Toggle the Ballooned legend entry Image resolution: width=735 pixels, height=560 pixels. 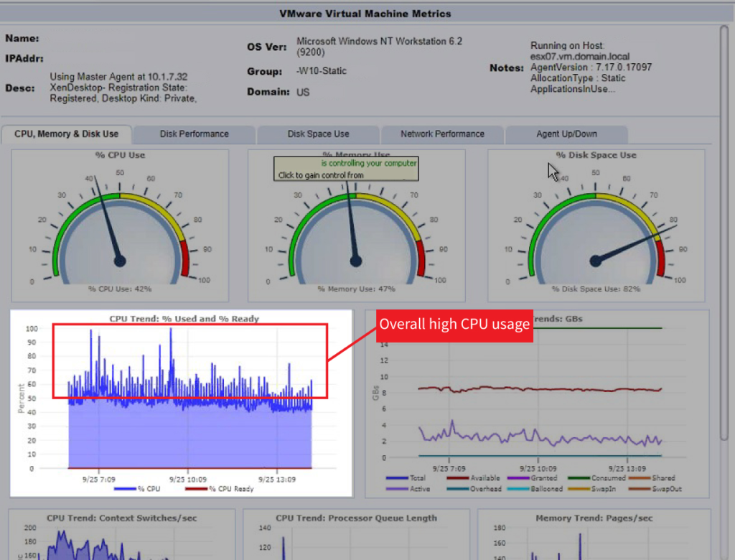(x=535, y=489)
